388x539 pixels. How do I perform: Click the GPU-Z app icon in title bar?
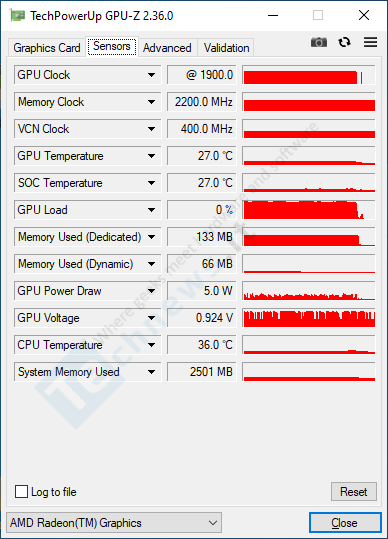click(17, 15)
